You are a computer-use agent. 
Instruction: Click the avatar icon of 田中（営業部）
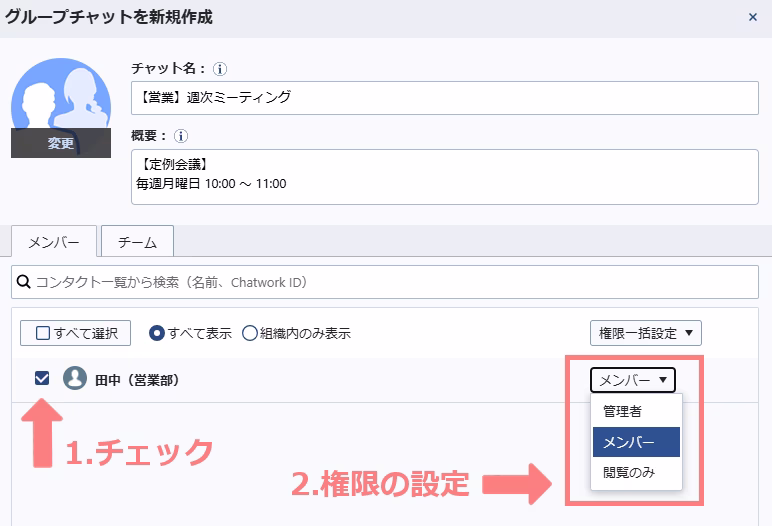[x=75, y=378]
